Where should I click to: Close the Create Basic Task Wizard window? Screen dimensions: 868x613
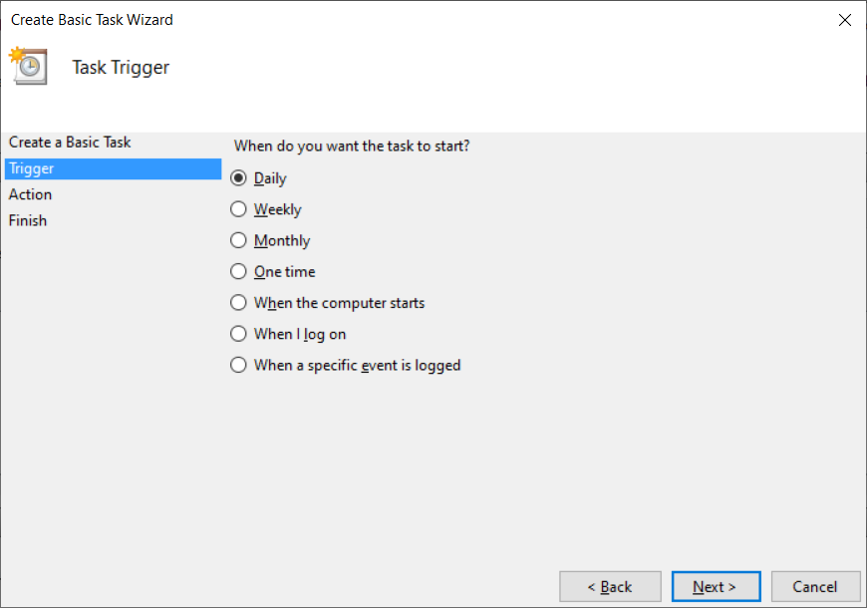[844, 20]
